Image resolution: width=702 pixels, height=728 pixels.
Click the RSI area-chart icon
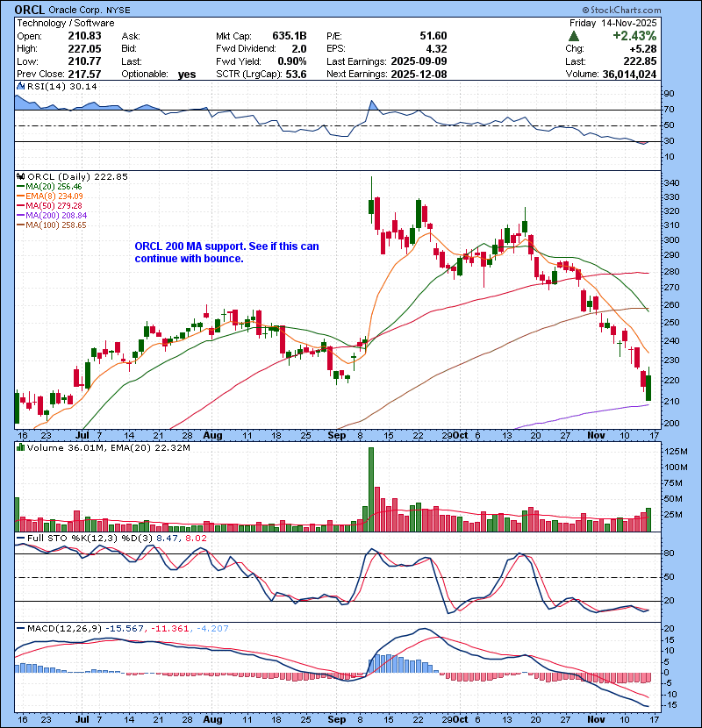20,86
